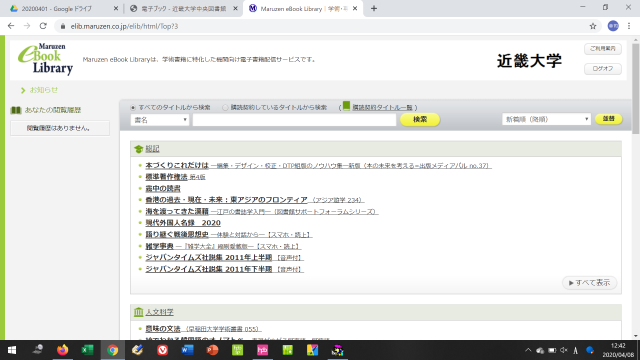Open Word from the taskbar
The height and width of the screenshot is (360, 640).
tap(187, 350)
